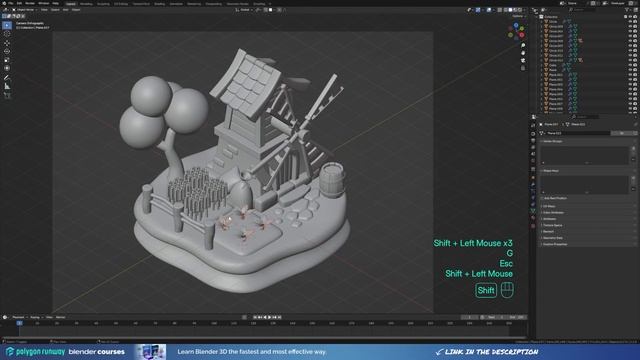Toggle viewport overlays button
640x360 pixels.
click(x=489, y=10)
